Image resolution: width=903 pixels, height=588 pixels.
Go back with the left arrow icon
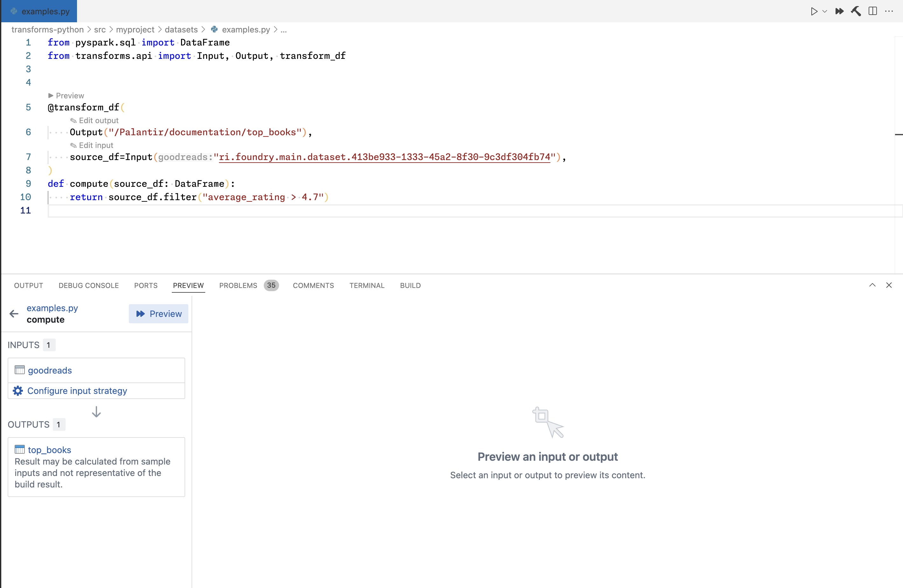coord(14,313)
